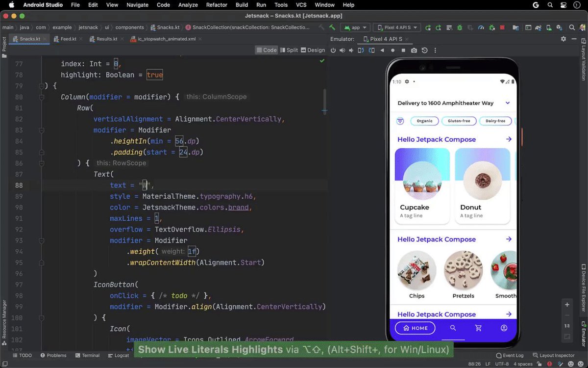Open the Profiler gauge icon in the toolbar

click(x=481, y=27)
